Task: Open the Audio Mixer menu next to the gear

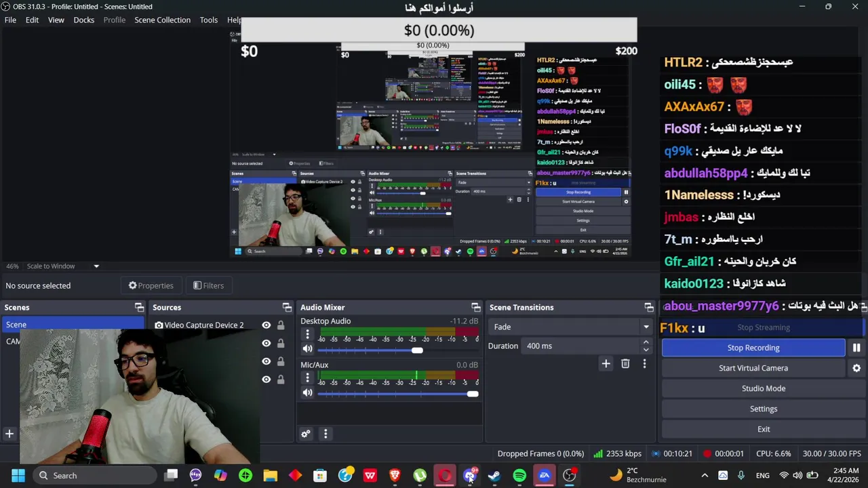Action: pos(325,434)
